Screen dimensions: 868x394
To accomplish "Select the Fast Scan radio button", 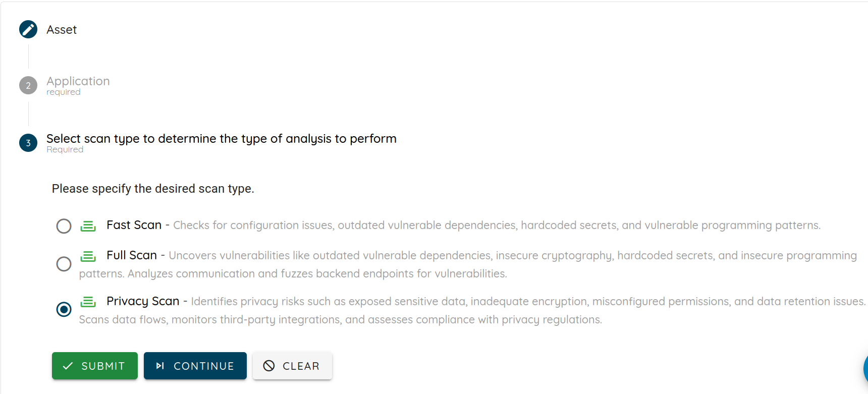I will tap(64, 226).
